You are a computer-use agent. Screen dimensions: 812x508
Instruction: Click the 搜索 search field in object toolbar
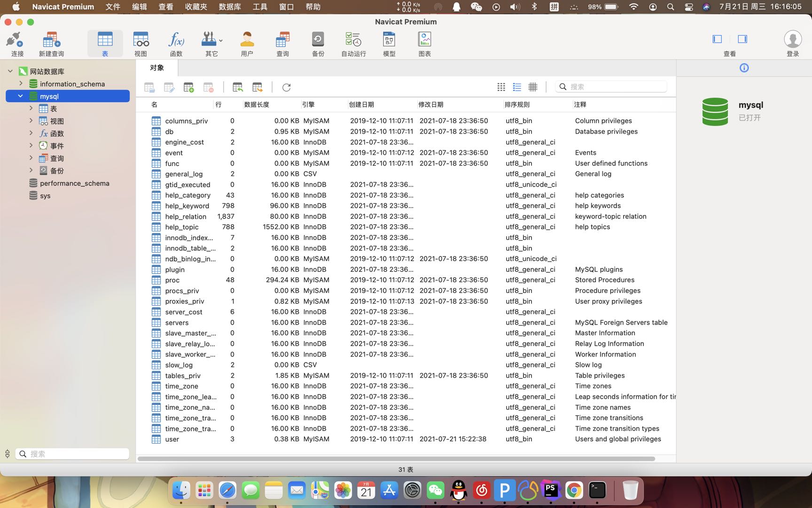tap(611, 87)
